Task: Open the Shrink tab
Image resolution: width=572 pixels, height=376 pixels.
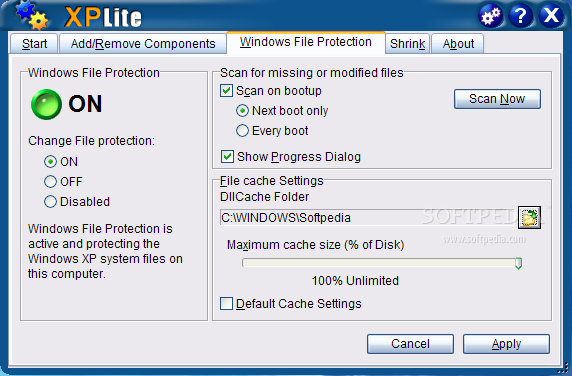Action: (x=407, y=44)
